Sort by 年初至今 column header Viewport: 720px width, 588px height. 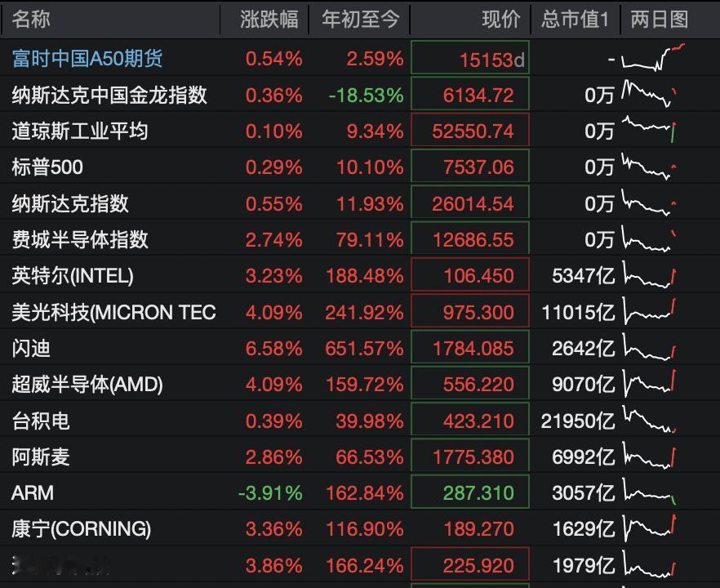click(361, 20)
